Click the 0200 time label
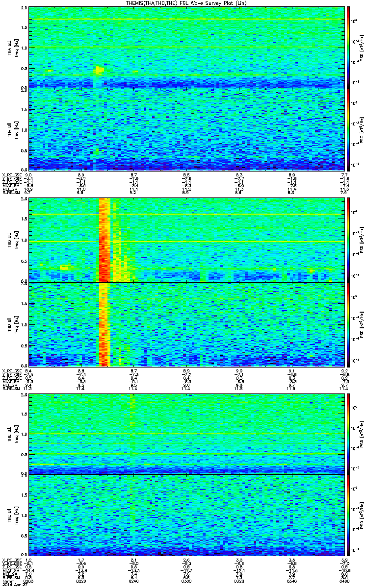 click(x=28, y=581)
